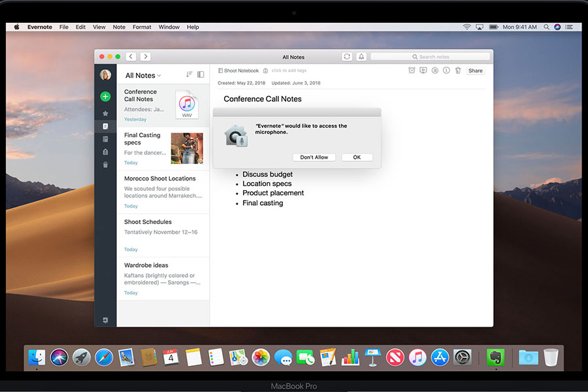The width and height of the screenshot is (588, 392).
Task: Click the Share button
Action: coord(475,71)
